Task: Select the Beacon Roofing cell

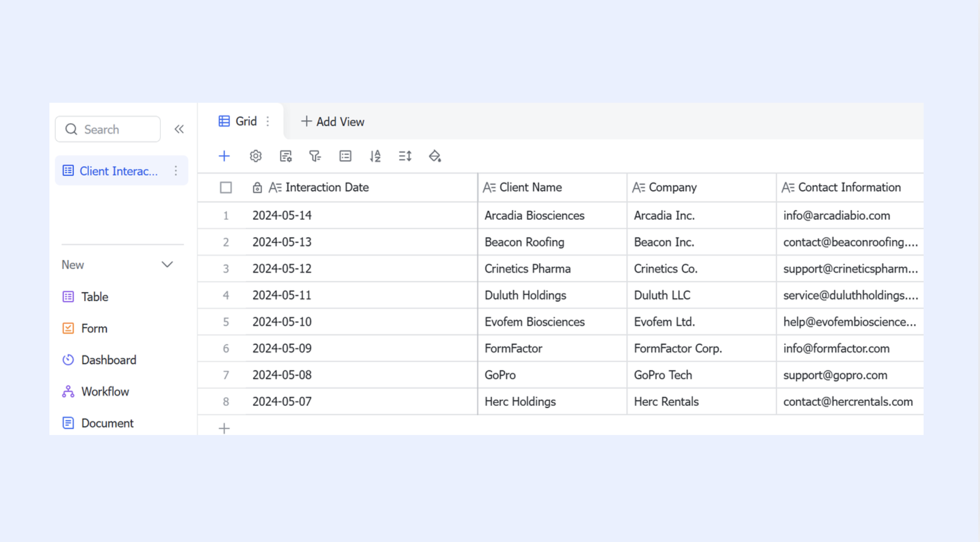Action: [552, 242]
